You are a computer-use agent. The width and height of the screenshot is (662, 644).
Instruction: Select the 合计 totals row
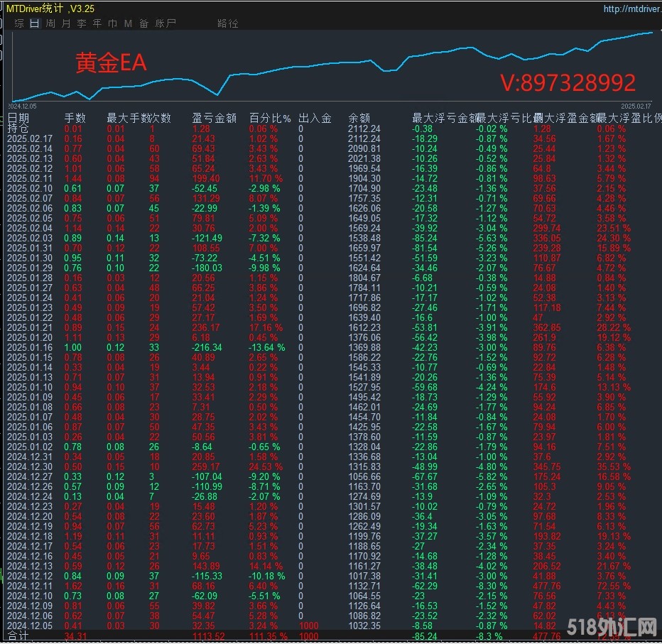(x=18, y=637)
